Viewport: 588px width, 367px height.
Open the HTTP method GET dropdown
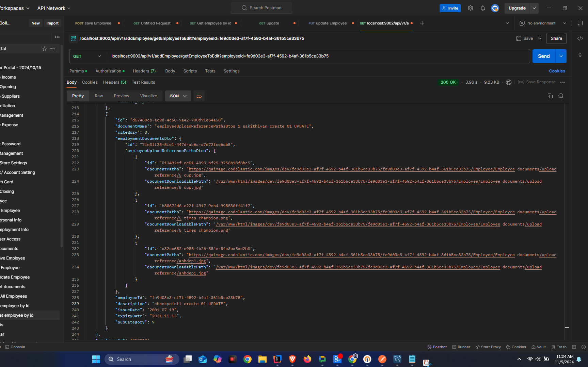[x=88, y=56]
